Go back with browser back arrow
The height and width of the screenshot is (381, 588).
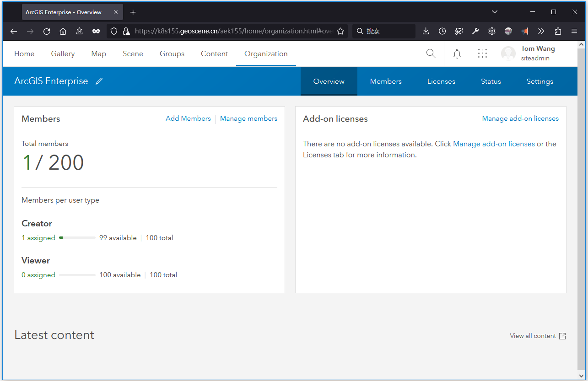point(14,31)
